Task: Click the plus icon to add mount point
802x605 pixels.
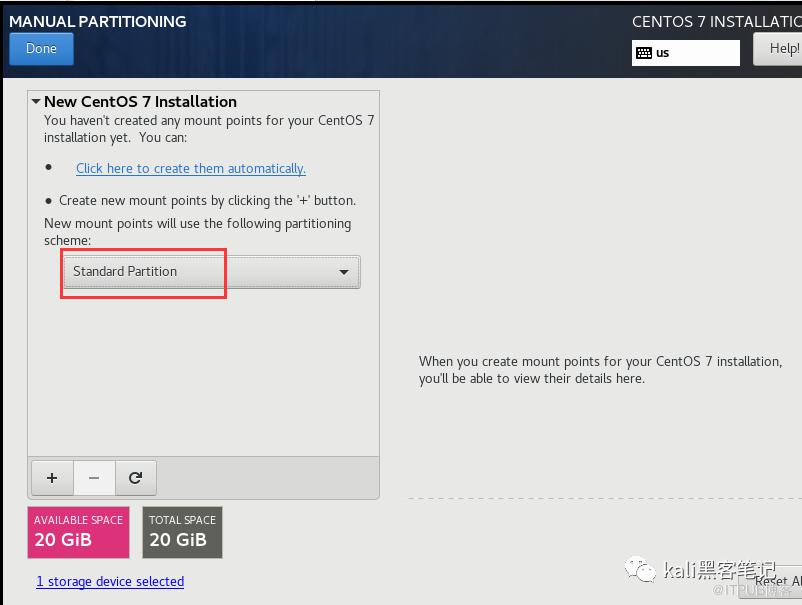Action: [52, 478]
